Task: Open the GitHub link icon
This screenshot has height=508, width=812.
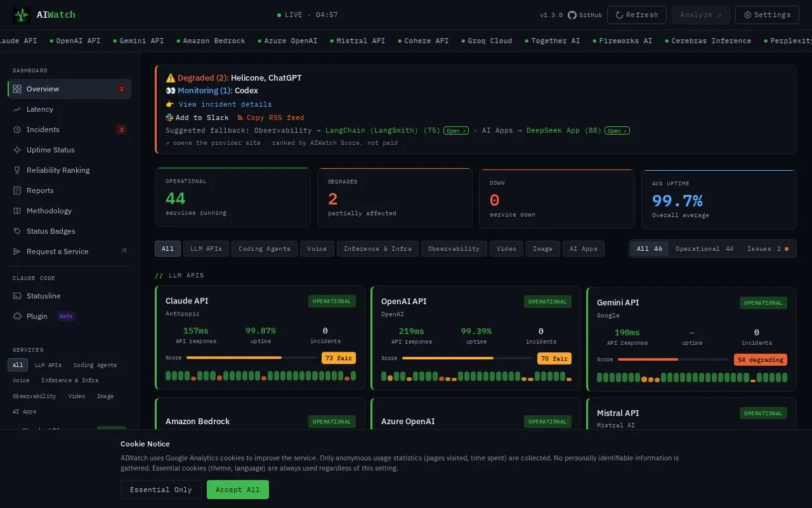Action: coord(572,15)
